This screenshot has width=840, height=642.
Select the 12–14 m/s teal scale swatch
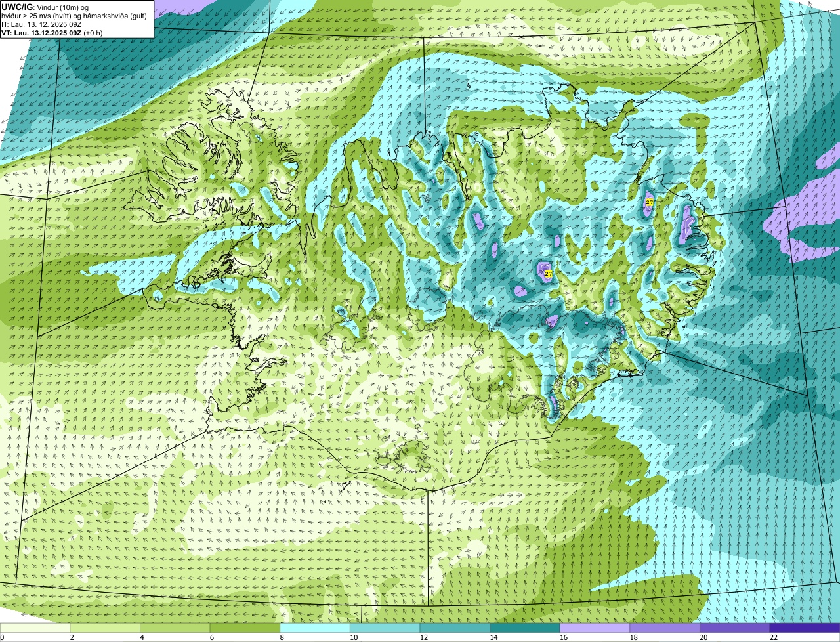click(x=455, y=628)
